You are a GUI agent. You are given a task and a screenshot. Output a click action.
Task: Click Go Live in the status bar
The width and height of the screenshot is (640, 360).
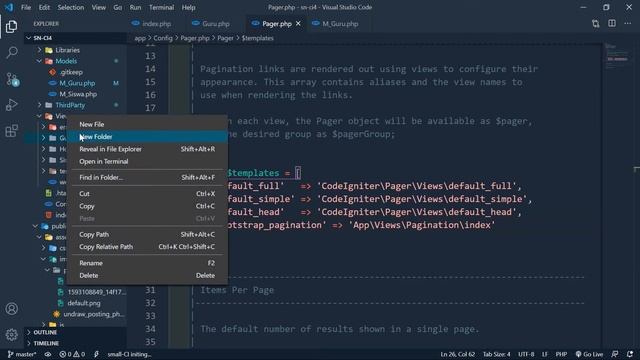589,354
